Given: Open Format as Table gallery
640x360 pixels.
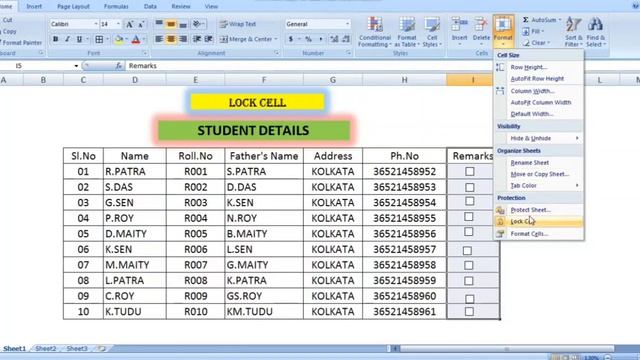Looking at the screenshot, I should point(407,32).
